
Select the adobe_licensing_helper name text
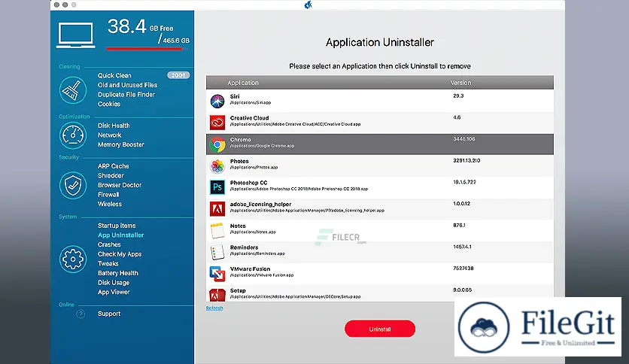click(261, 205)
